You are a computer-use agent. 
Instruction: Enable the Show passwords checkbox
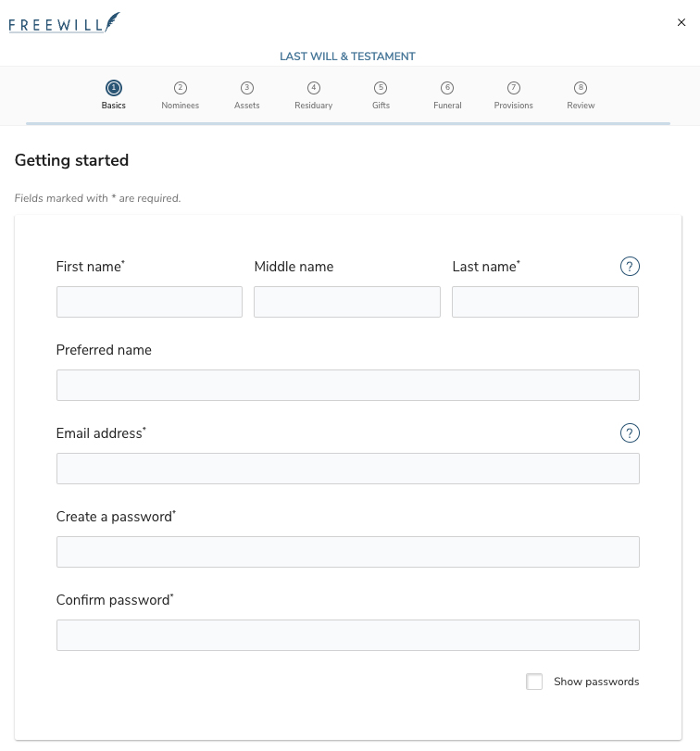(534, 682)
